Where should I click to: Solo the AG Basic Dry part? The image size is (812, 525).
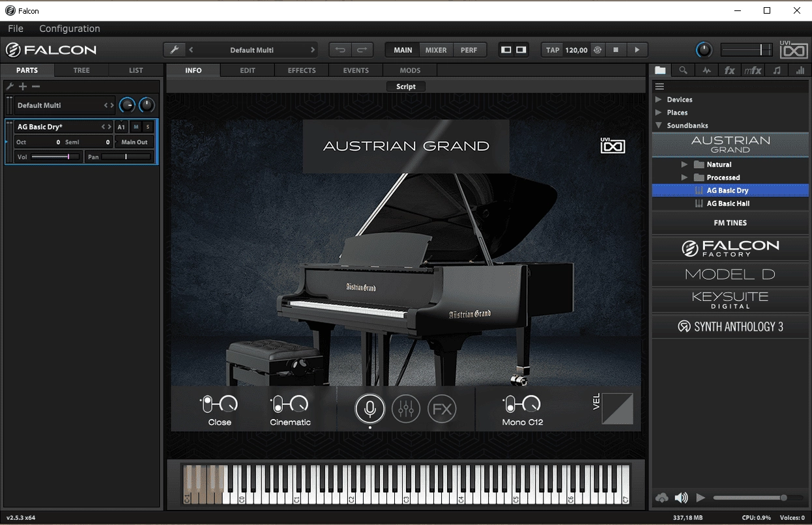tap(148, 127)
